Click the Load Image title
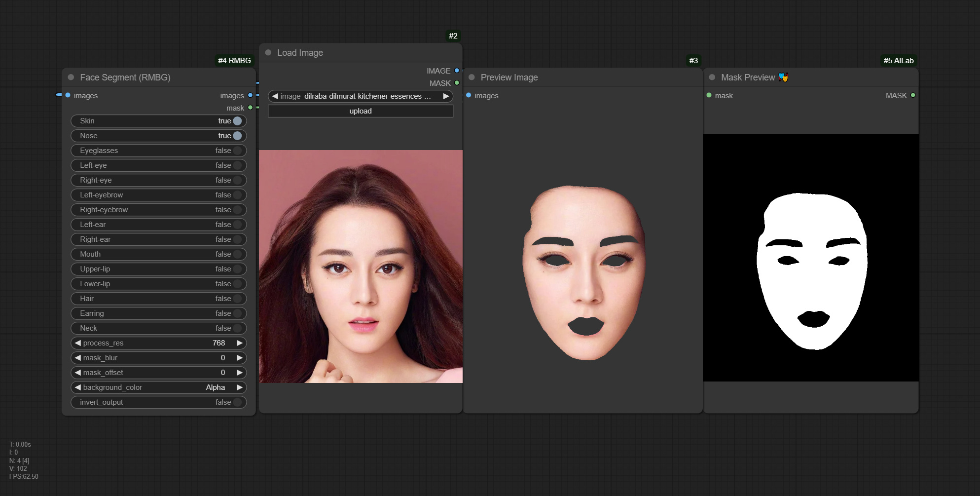This screenshot has height=496, width=980. pos(300,53)
